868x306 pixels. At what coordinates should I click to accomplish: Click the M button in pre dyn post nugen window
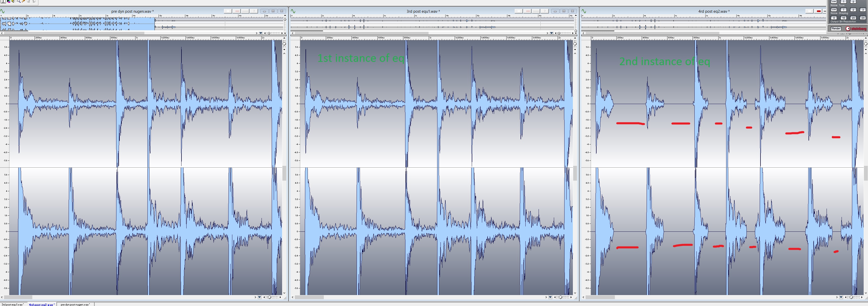click(228, 11)
